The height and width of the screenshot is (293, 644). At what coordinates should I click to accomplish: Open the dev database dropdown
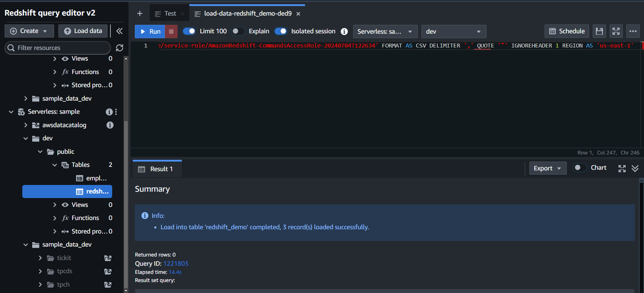454,32
